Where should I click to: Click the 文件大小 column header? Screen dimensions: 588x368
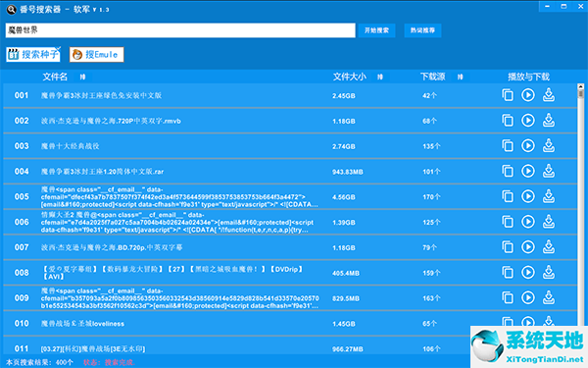point(350,77)
